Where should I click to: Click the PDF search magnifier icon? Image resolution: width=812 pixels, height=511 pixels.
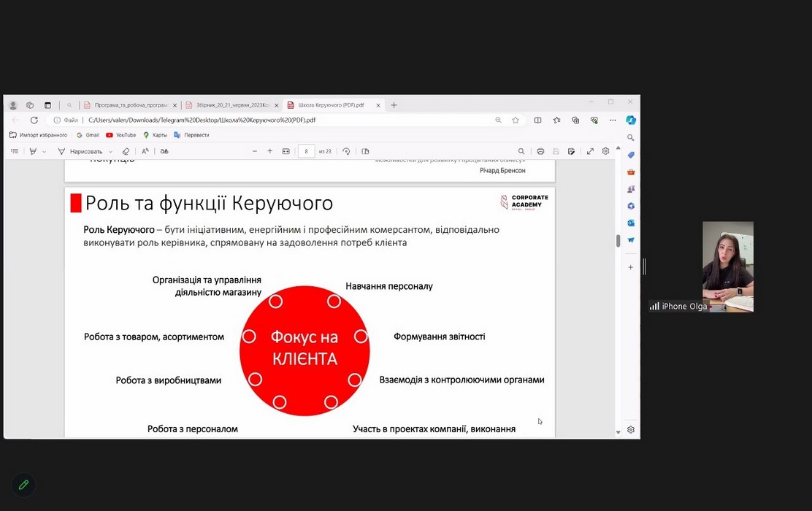coord(521,151)
